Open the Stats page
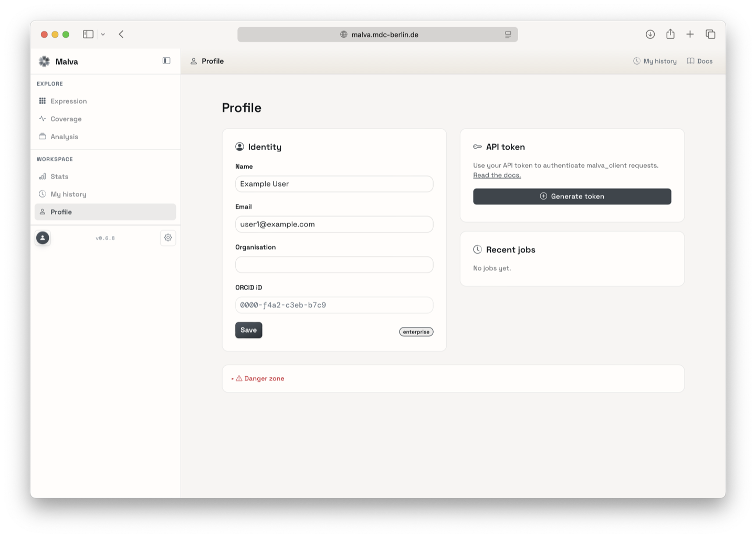 coord(105,177)
